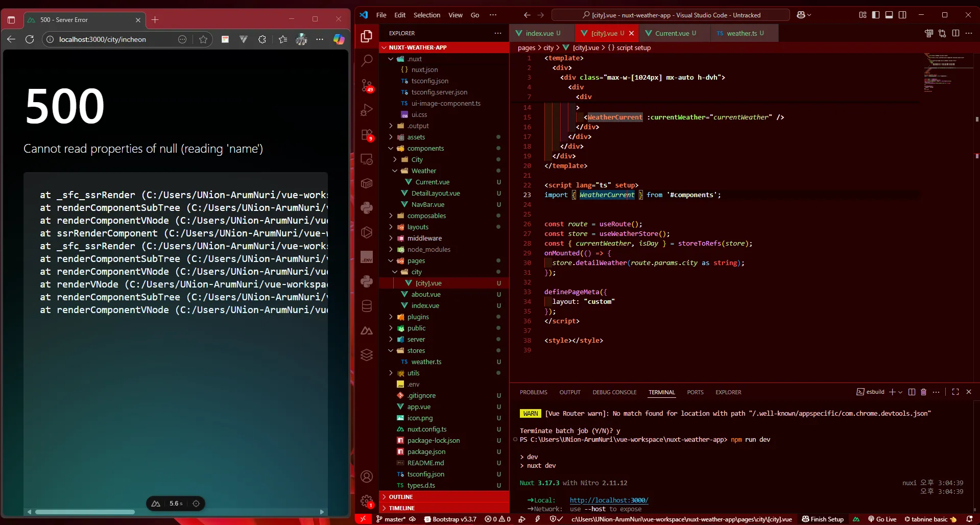Image resolution: width=980 pixels, height=525 pixels.
Task: Open the Search view in the activity bar
Action: point(367,61)
